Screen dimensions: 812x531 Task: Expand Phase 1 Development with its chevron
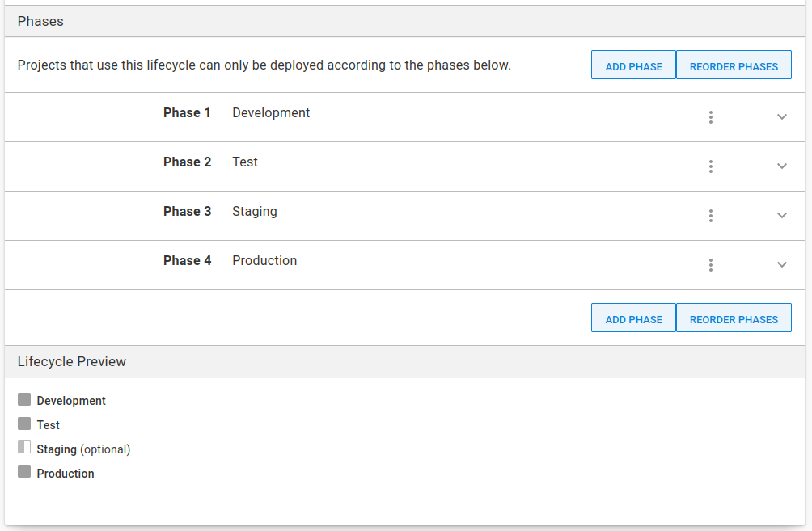point(782,117)
